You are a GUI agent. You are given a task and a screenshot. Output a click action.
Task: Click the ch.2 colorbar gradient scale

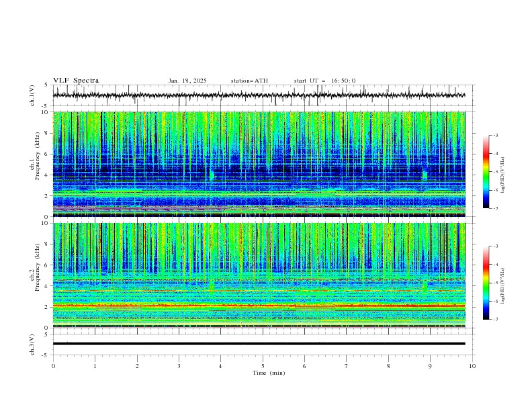click(x=486, y=283)
